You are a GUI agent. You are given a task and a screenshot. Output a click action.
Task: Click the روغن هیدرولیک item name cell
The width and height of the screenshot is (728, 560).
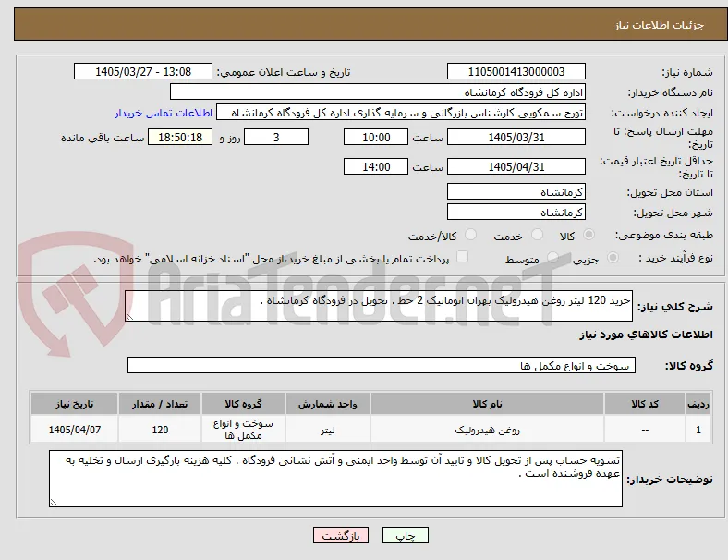click(x=487, y=430)
